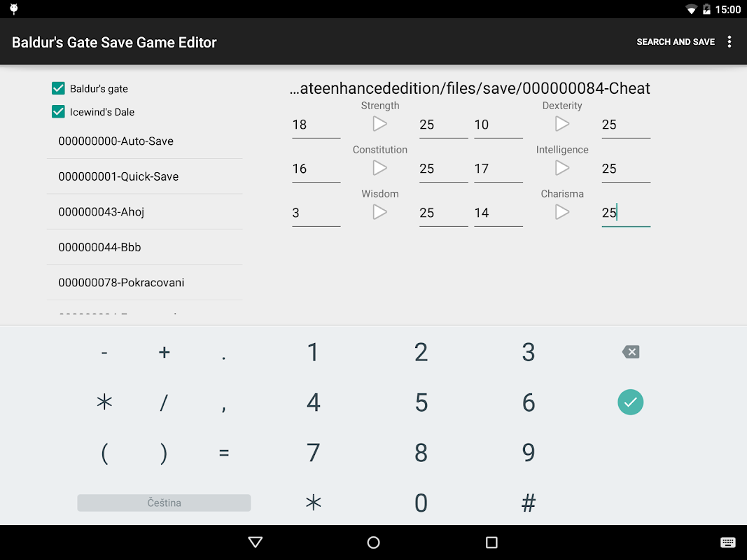Tap the Intelligence arrow copy button
The image size is (747, 560).
pos(562,167)
